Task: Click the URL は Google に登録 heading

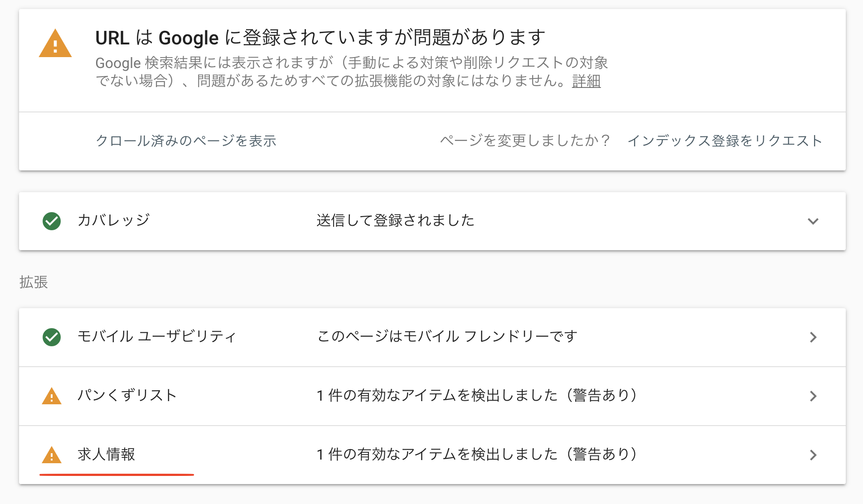Action: [320, 38]
